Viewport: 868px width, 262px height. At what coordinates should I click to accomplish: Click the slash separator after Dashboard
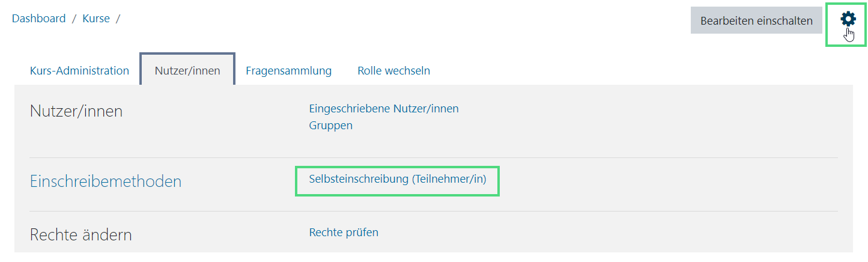(74, 19)
